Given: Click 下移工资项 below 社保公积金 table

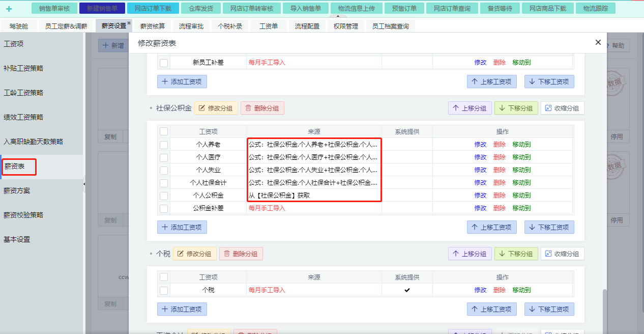Looking at the screenshot, I should (549, 227).
